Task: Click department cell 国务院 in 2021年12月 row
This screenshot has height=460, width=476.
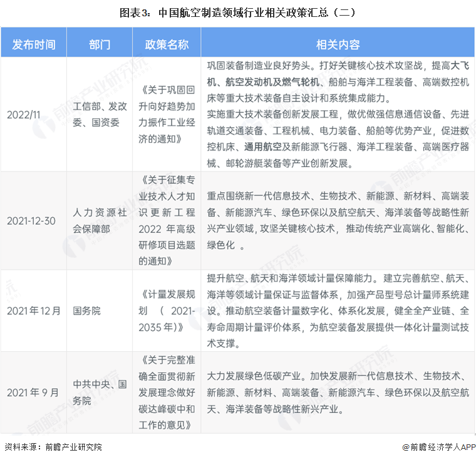Action: click(86, 310)
